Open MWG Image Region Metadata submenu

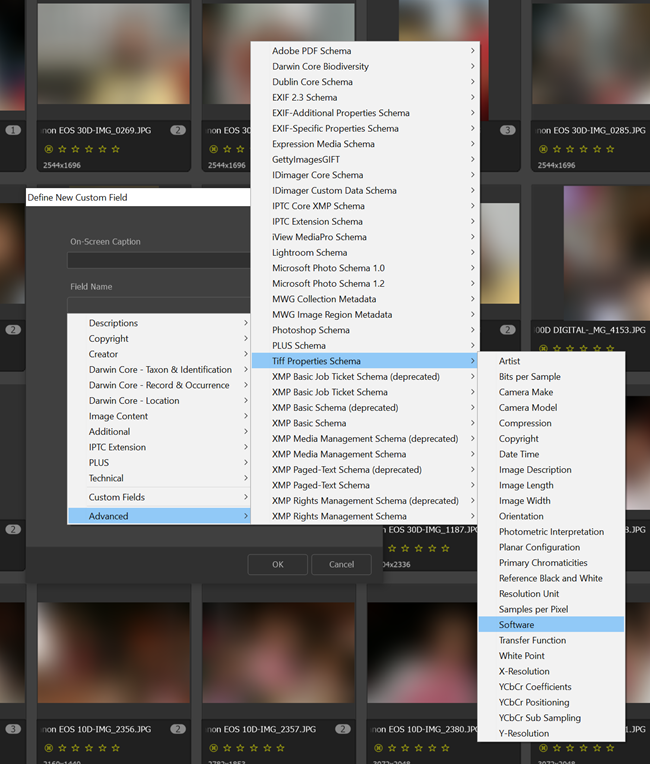click(x=365, y=315)
